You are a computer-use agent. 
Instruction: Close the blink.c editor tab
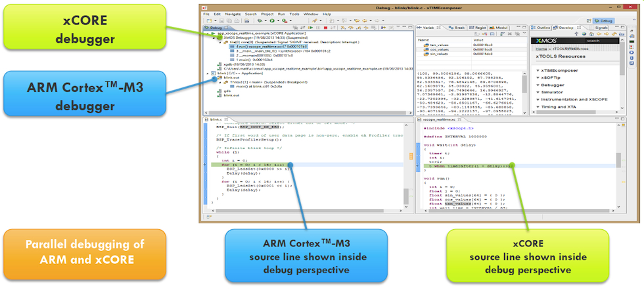(x=225, y=119)
